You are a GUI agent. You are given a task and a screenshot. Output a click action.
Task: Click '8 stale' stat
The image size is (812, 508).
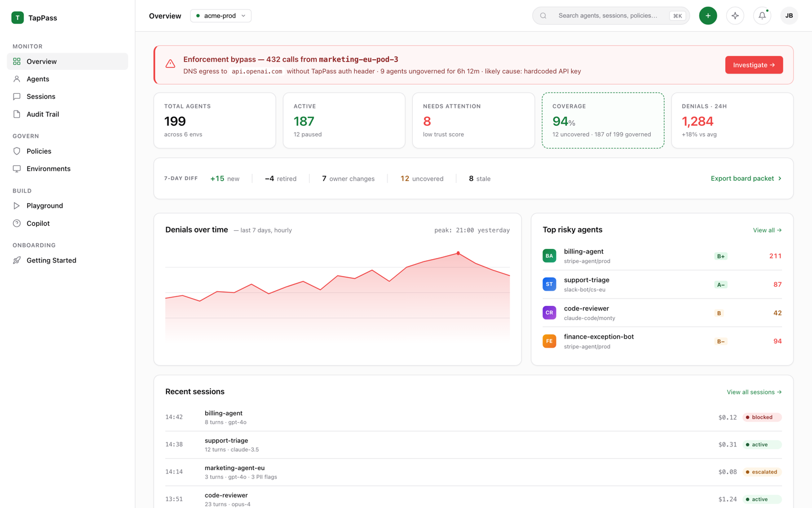coord(480,178)
